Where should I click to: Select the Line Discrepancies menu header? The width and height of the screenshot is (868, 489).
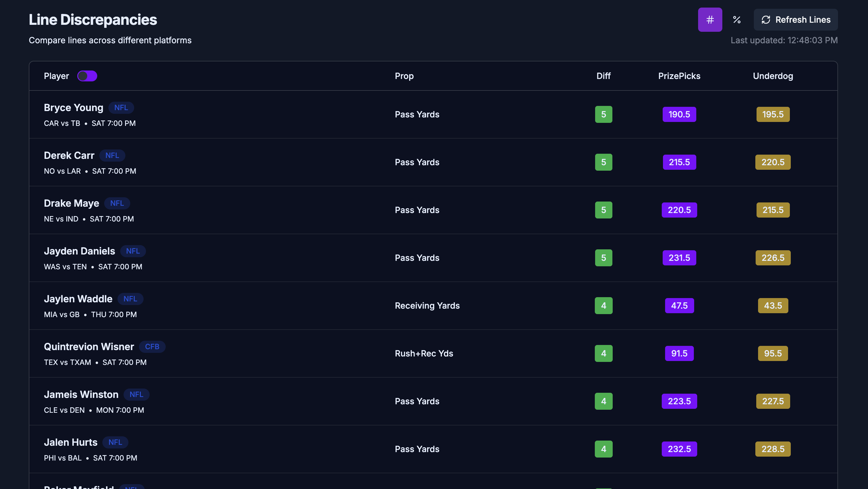(93, 19)
